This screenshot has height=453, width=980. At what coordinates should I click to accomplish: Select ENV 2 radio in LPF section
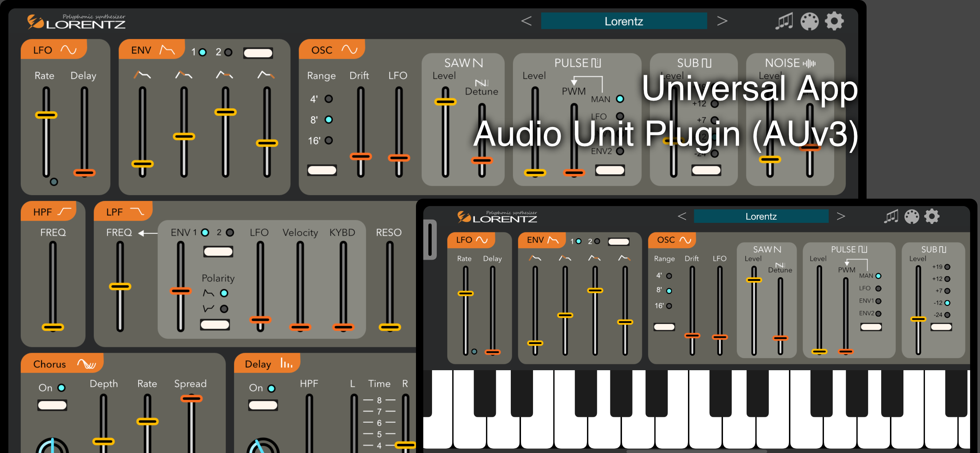click(x=230, y=232)
